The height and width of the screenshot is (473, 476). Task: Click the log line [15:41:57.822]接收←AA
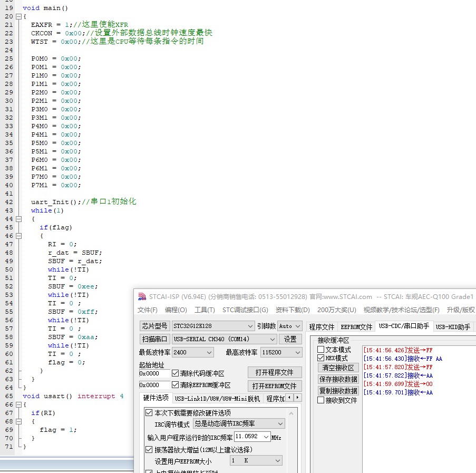398,375
